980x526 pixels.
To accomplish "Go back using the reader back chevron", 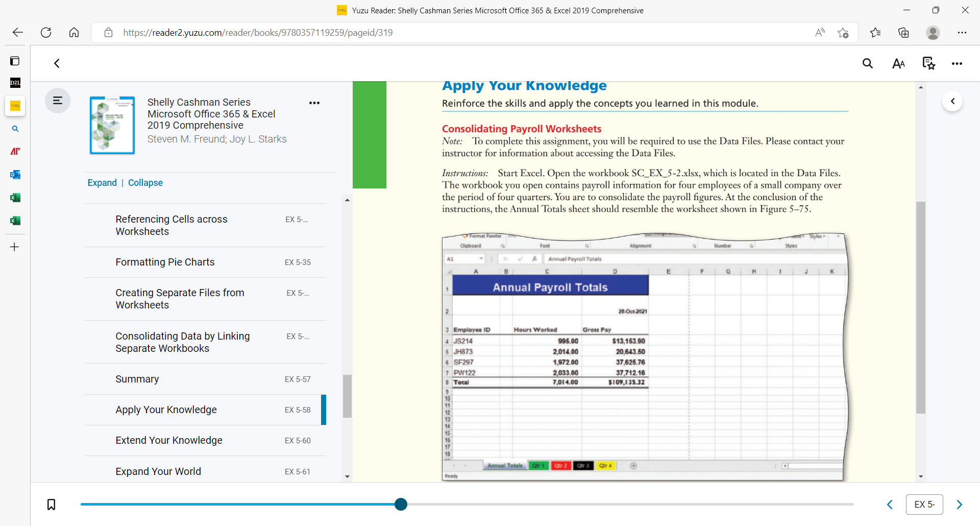I will coord(57,63).
